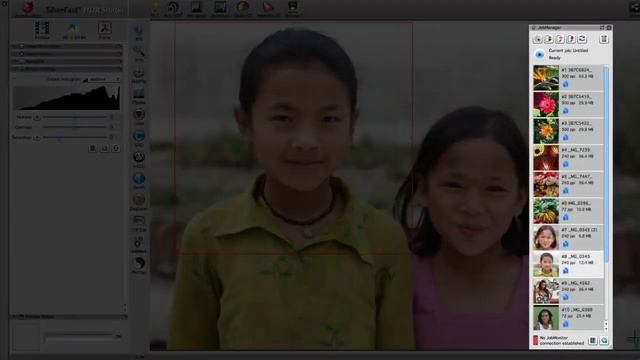Start the current job with blue play button

coord(540,54)
